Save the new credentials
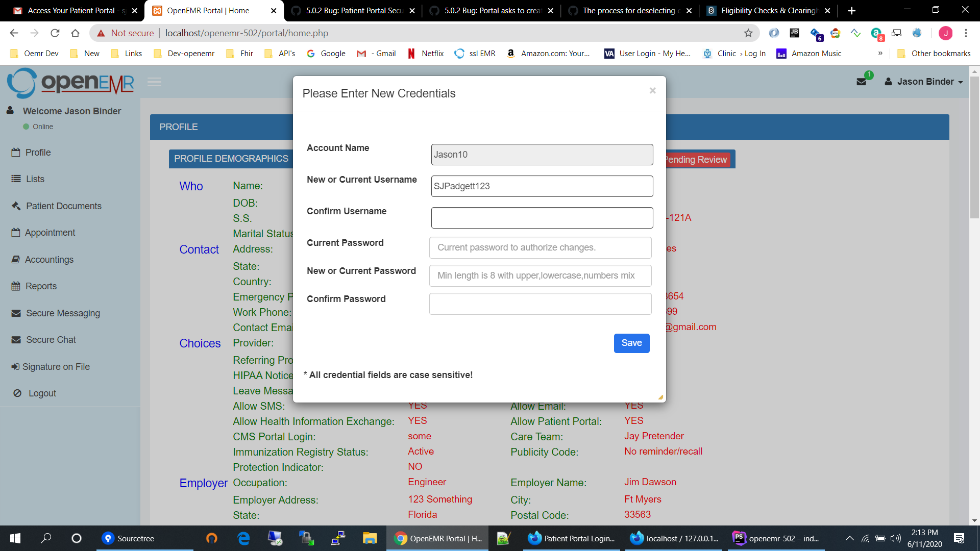Viewport: 980px width, 551px height. point(631,343)
